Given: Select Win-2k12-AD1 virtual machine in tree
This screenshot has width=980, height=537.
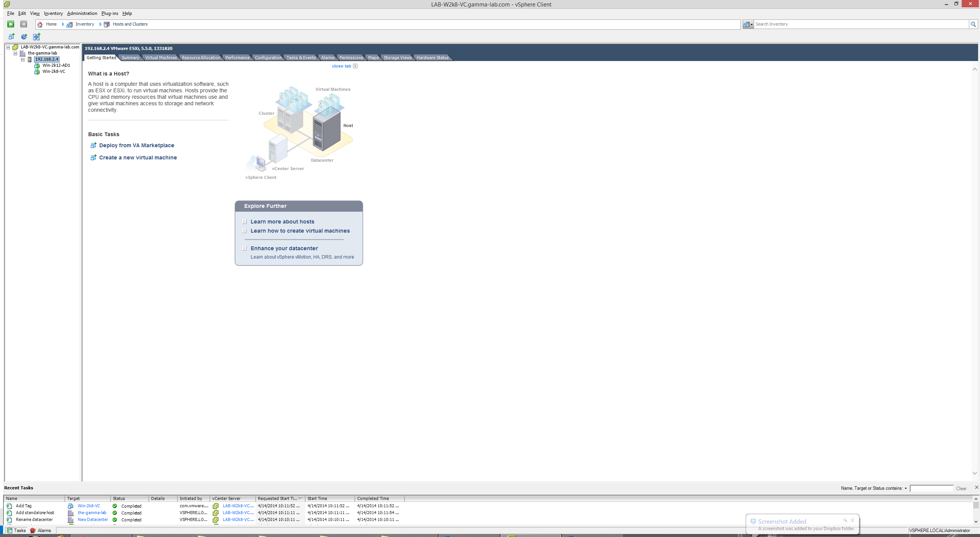Looking at the screenshot, I should (56, 65).
